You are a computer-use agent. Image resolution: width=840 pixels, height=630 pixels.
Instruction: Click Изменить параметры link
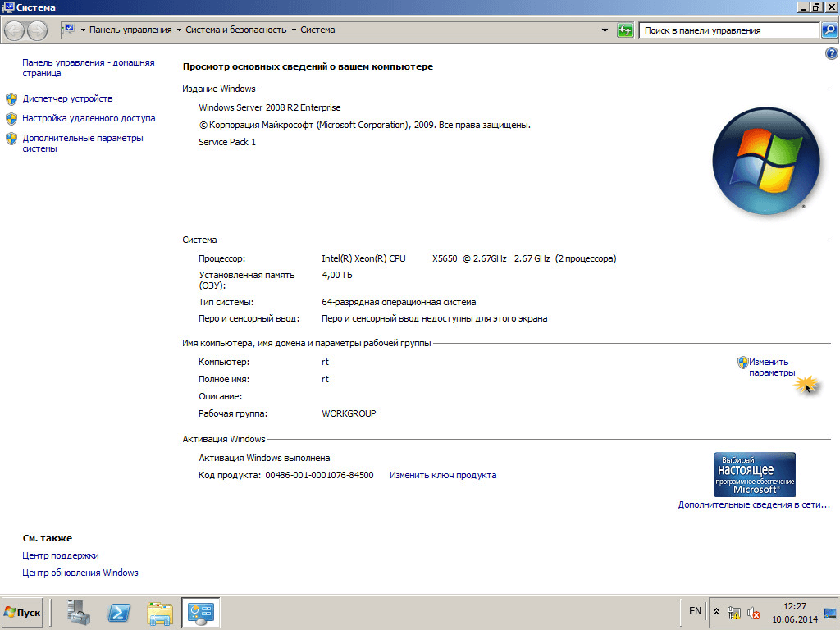tap(771, 367)
